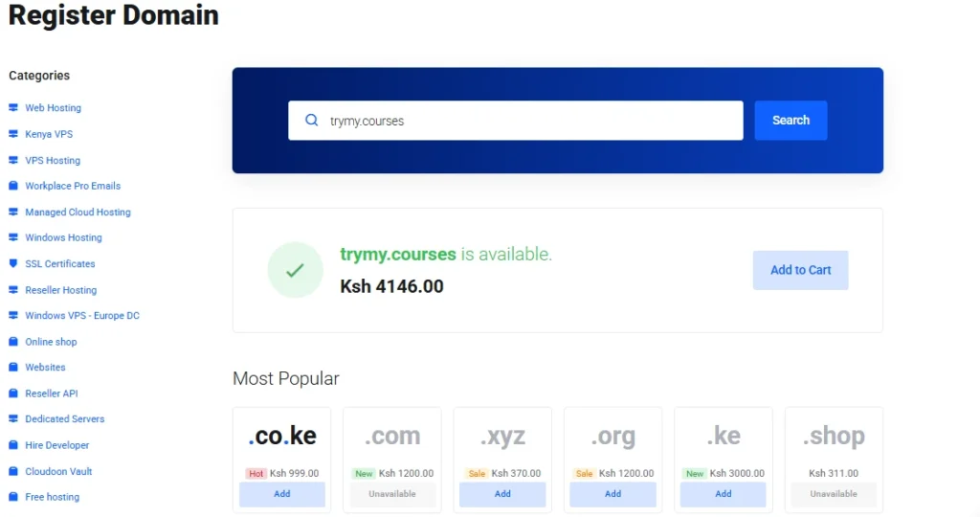The image size is (980, 517).
Task: Open Hire Developer link
Action: 56,445
